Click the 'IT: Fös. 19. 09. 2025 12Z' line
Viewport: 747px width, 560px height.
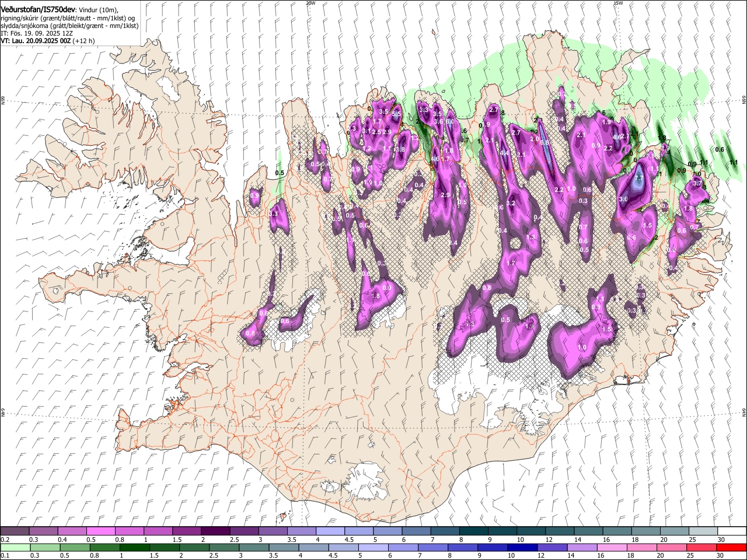pyautogui.click(x=36, y=34)
